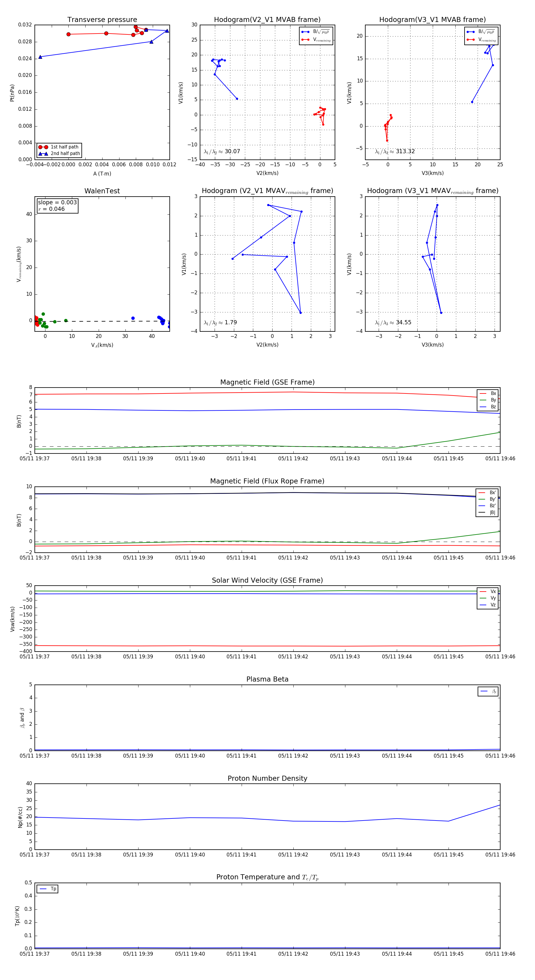Click the V2_V1 MVAB legend's B/√μ0ρ entry

pos(316,32)
